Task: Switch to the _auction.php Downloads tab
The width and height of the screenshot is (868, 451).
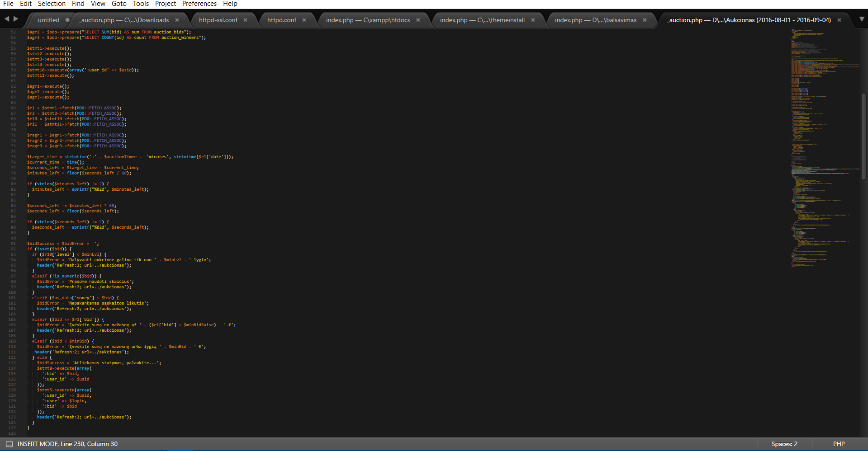Action: [124, 20]
